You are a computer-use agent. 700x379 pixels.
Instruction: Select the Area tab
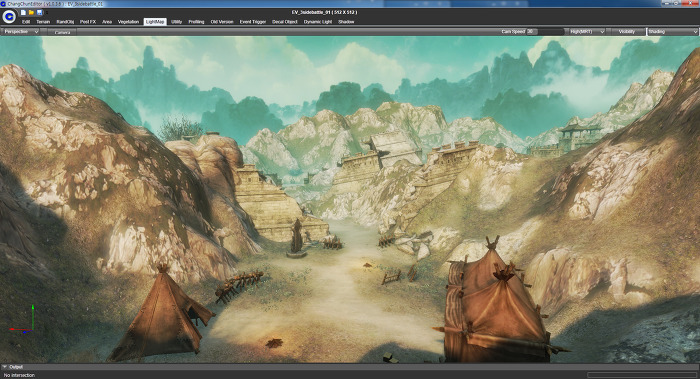click(107, 21)
